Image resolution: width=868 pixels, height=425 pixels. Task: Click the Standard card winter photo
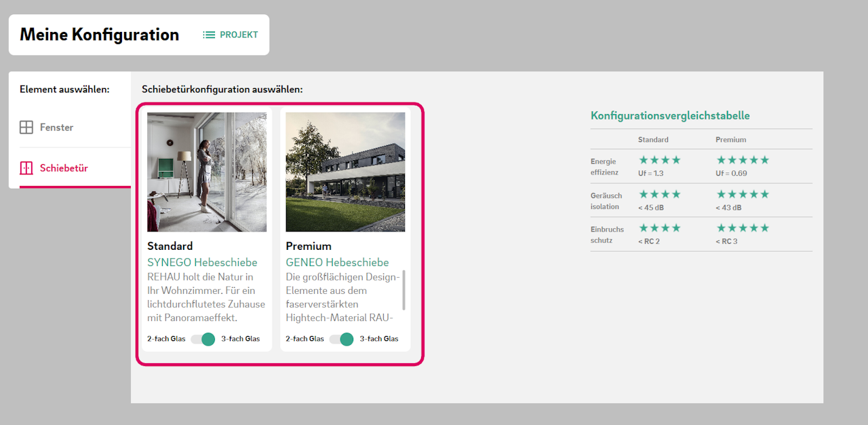(x=207, y=172)
